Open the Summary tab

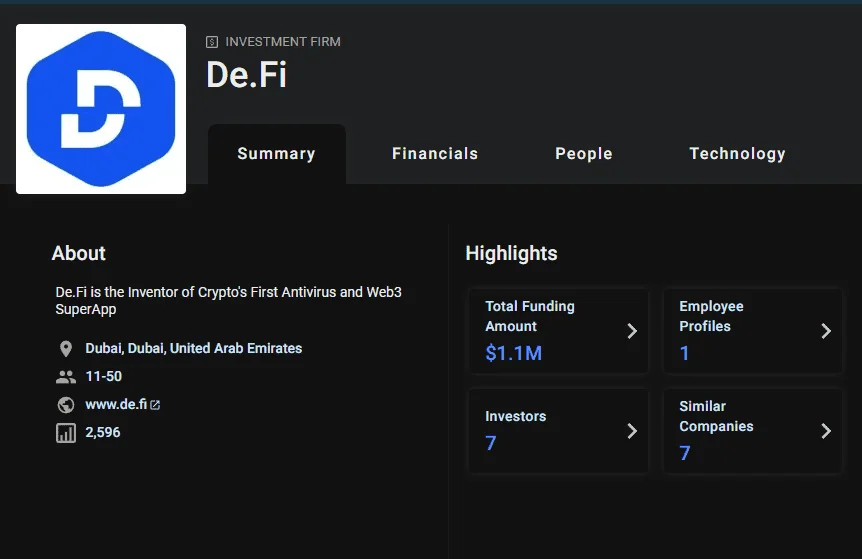pyautogui.click(x=277, y=154)
